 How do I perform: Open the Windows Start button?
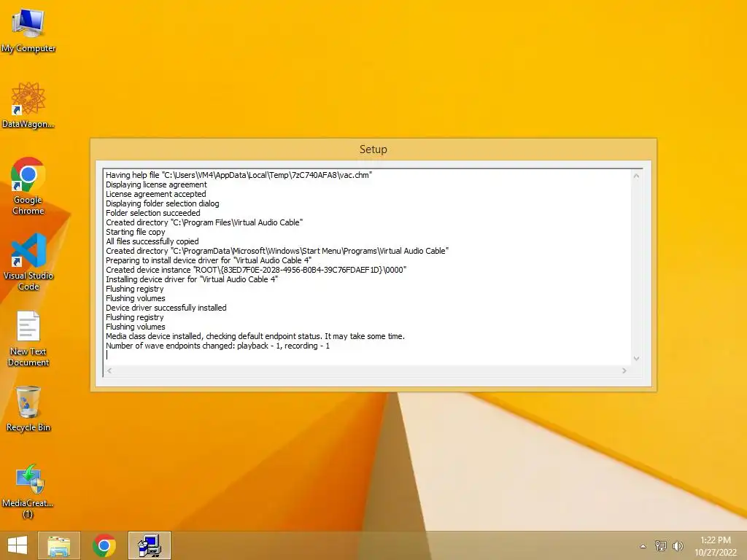(x=18, y=545)
